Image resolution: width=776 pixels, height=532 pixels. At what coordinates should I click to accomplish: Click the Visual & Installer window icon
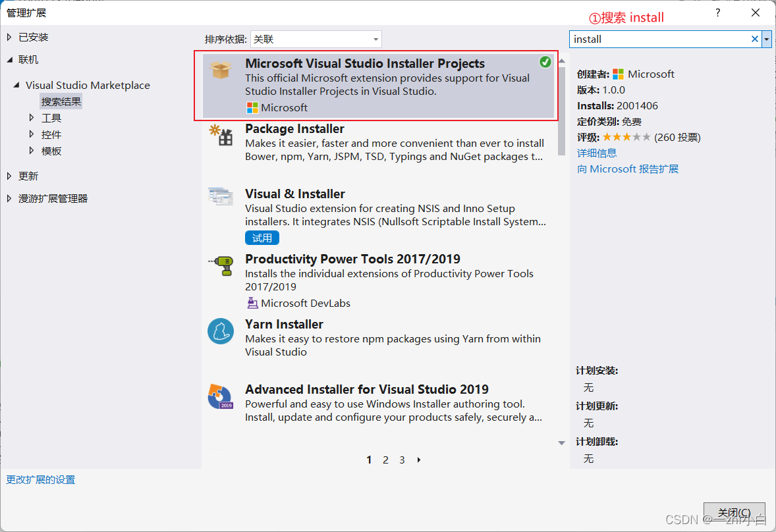221,196
